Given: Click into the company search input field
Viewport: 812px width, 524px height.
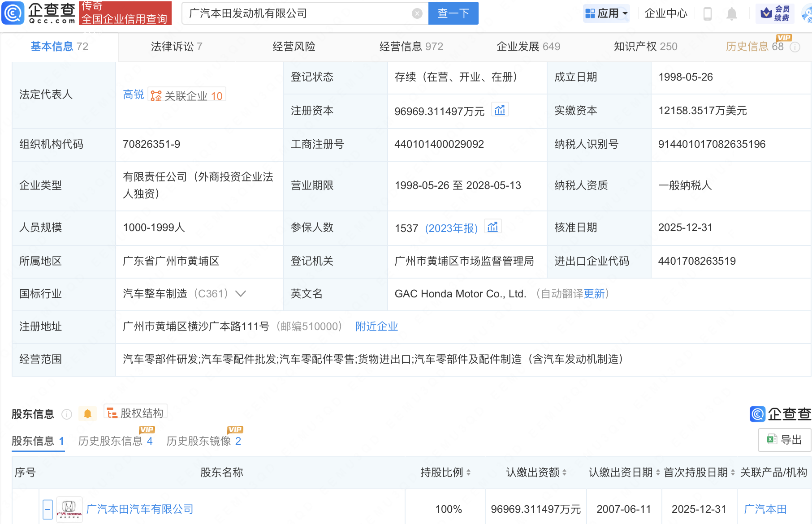Looking at the screenshot, I should click(x=296, y=13).
